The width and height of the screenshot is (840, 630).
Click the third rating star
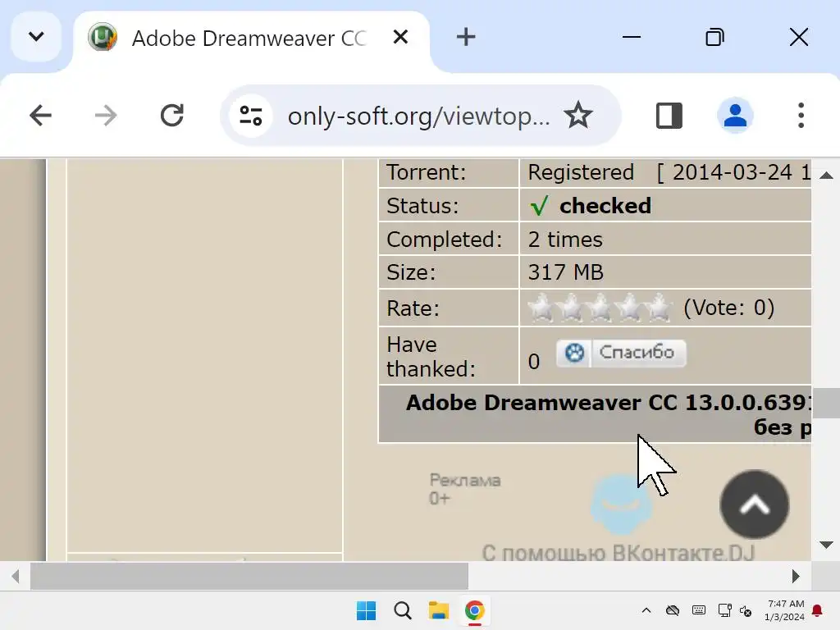[x=600, y=308]
